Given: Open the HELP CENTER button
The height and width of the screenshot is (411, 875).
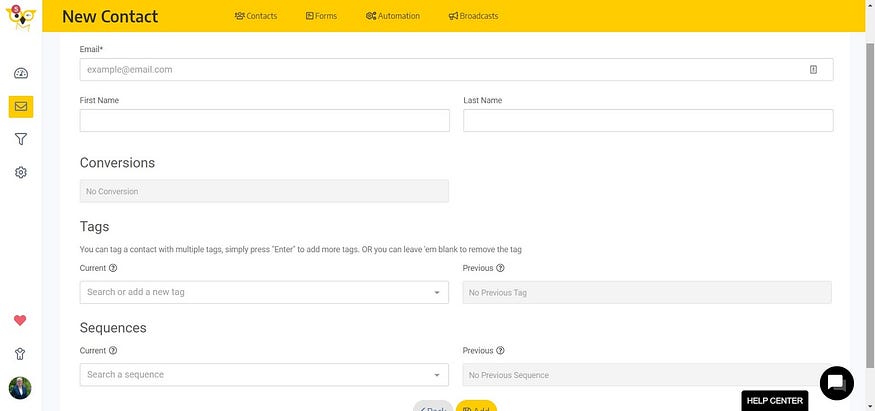Looking at the screenshot, I should (x=775, y=400).
